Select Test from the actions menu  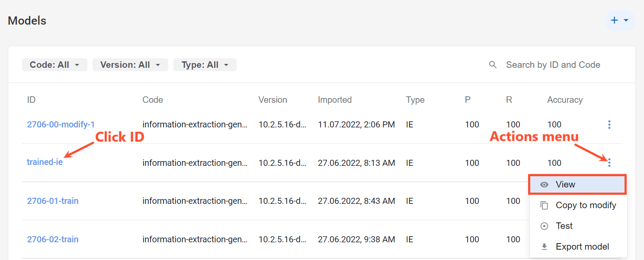pyautogui.click(x=578, y=226)
